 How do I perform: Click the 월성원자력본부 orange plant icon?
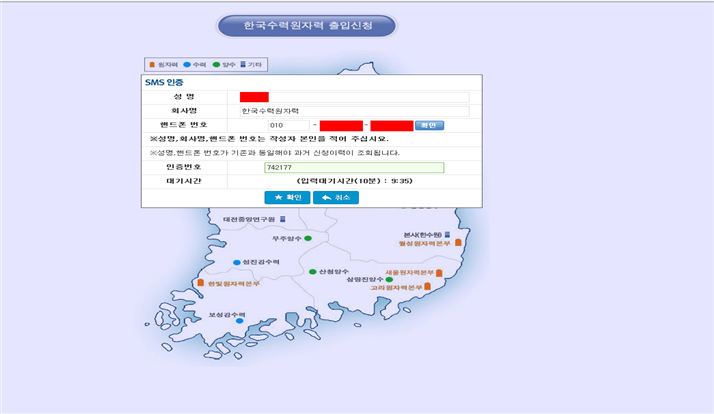458,242
